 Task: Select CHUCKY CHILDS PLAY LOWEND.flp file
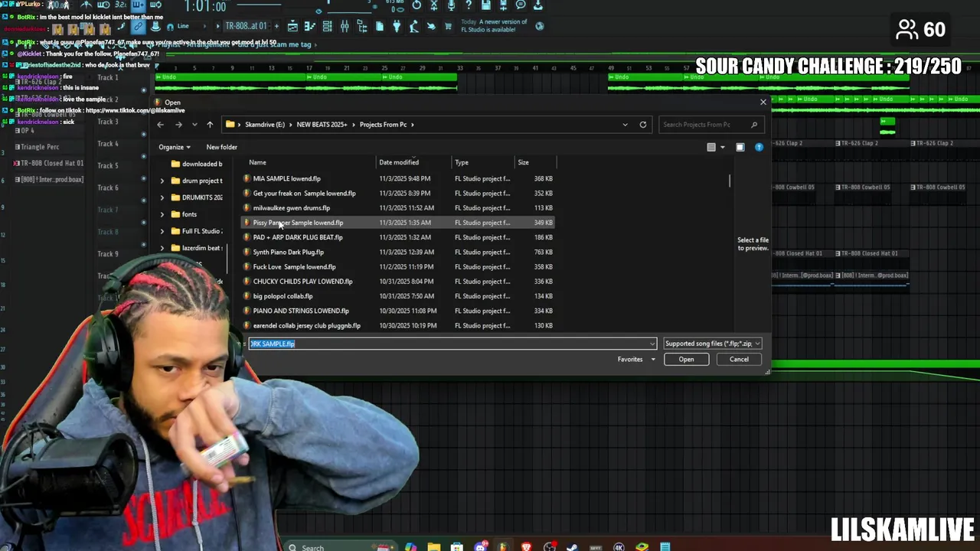pyautogui.click(x=398, y=282)
